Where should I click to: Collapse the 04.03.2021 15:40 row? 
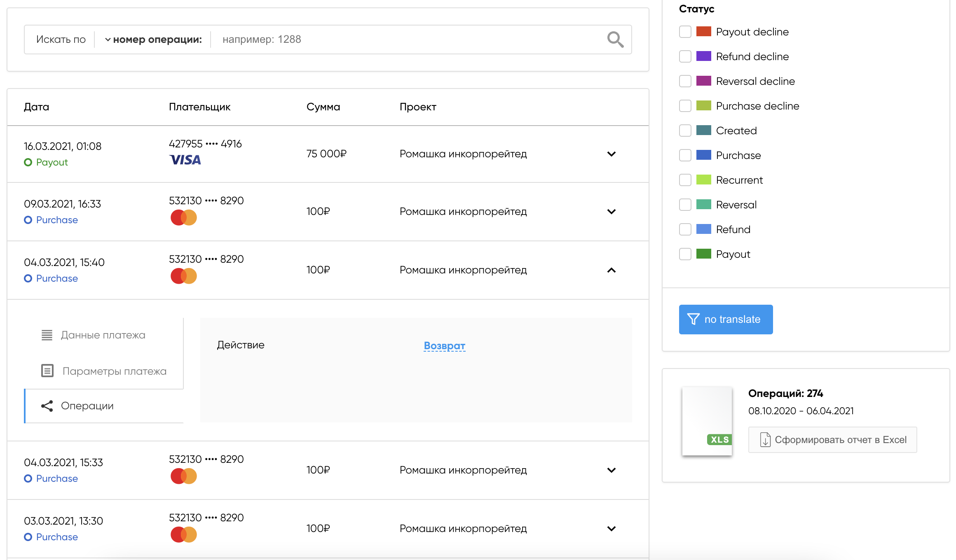coord(612,270)
